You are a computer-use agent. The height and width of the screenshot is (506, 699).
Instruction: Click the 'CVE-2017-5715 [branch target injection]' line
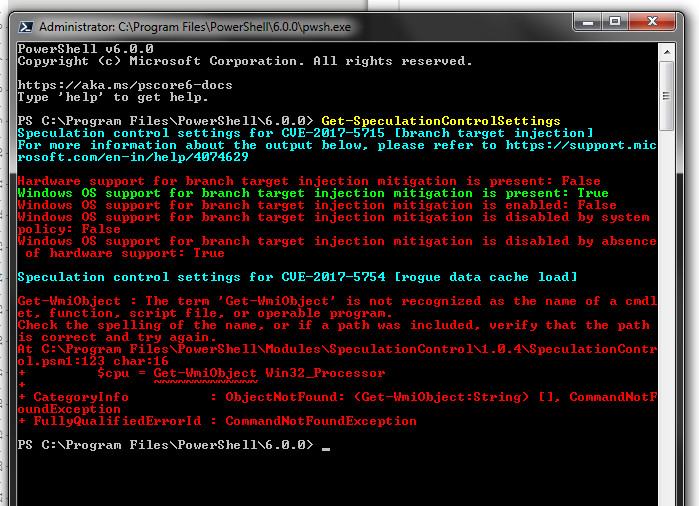(x=305, y=133)
